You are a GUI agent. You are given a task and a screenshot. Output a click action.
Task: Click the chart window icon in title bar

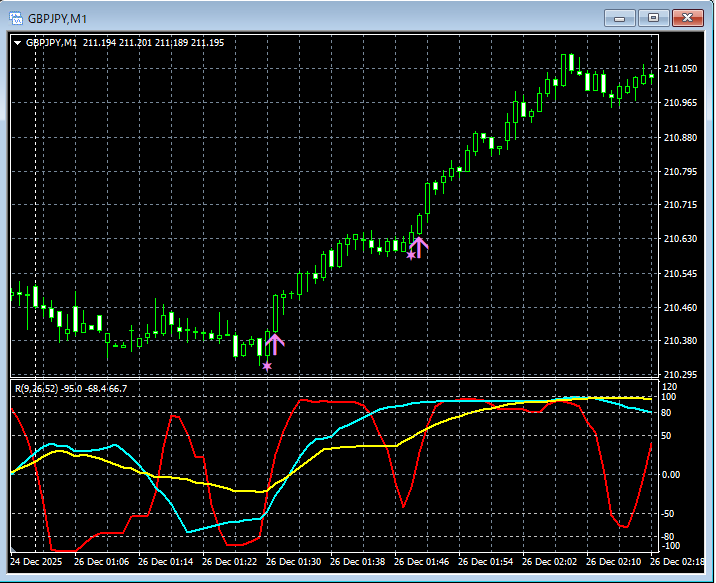[x=16, y=19]
